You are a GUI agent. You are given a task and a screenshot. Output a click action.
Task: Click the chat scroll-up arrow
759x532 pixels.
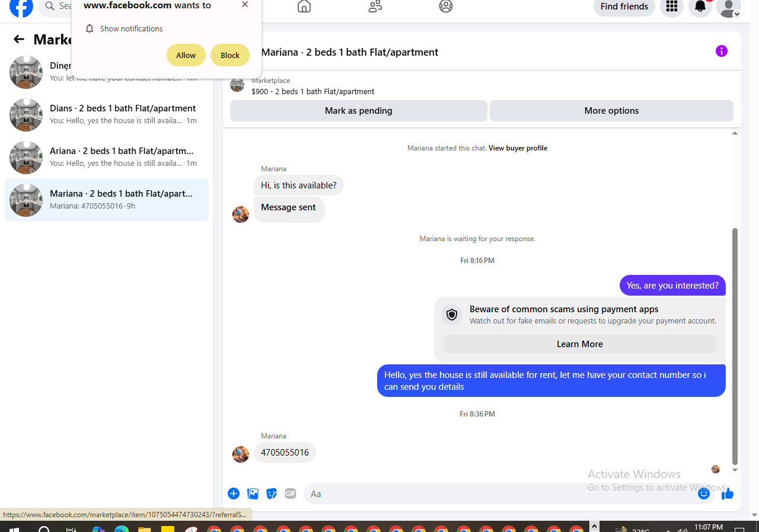tap(735, 133)
